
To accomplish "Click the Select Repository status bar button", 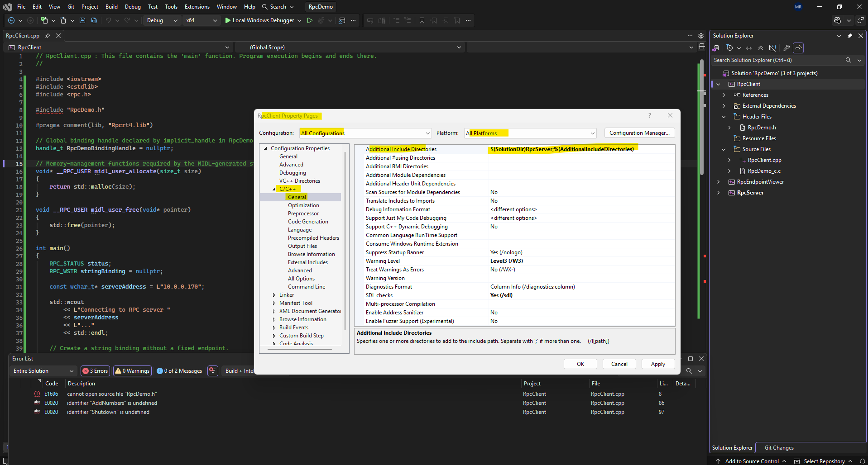I will click(823, 461).
